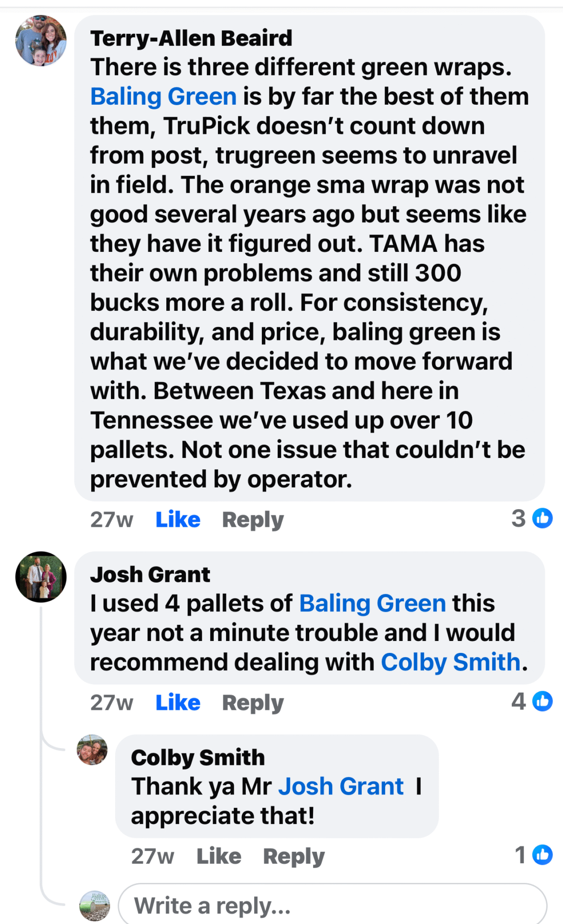The width and height of the screenshot is (563, 924).
Task: Click the Colby Smith author name on reply
Action: [x=198, y=758]
